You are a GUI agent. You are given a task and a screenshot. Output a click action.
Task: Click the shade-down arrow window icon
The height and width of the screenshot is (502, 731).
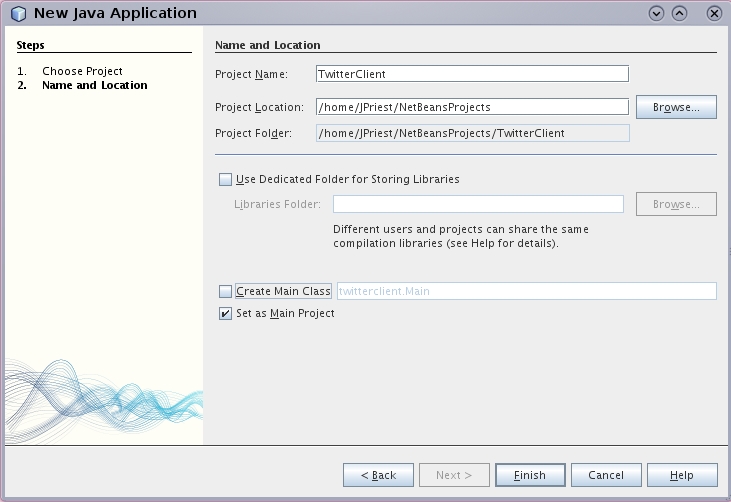click(x=656, y=14)
